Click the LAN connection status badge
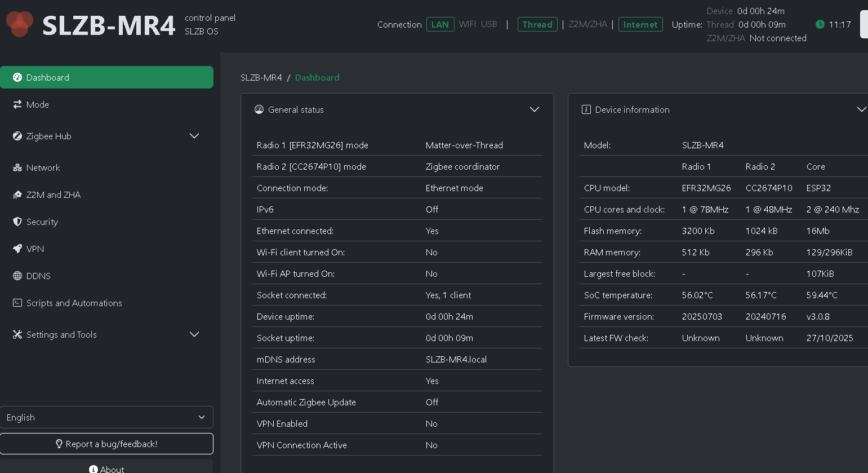 point(440,25)
